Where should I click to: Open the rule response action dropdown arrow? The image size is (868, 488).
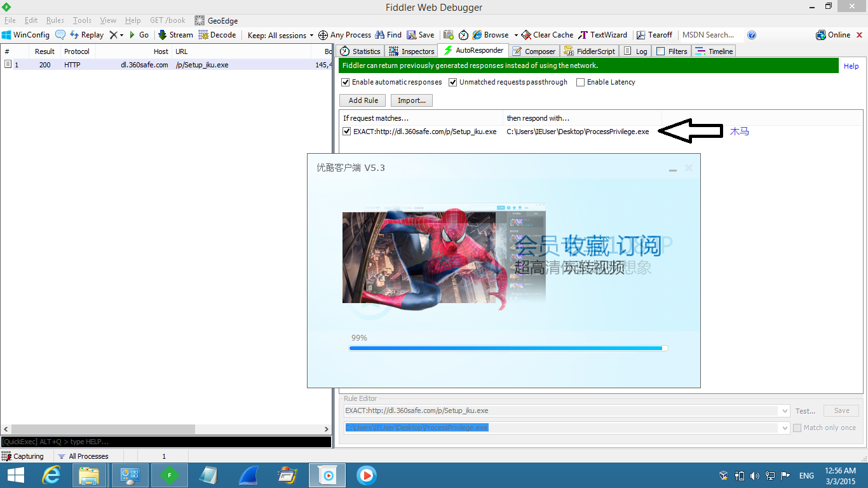[785, 428]
